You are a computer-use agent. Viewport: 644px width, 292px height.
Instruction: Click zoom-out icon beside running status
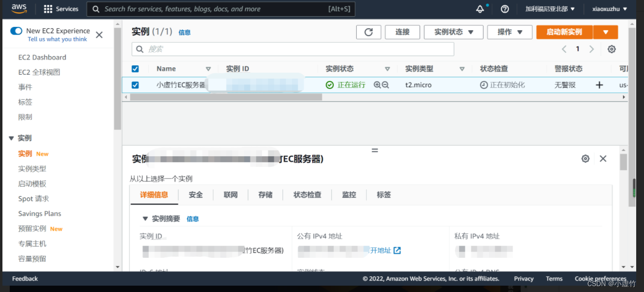click(x=385, y=84)
